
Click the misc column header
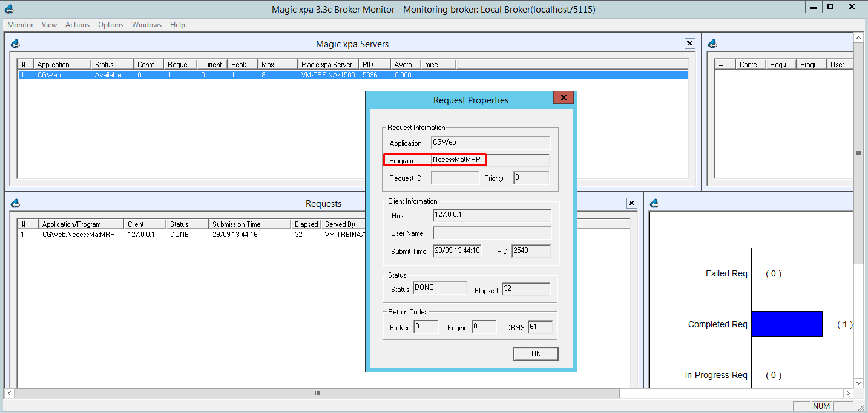tap(438, 64)
